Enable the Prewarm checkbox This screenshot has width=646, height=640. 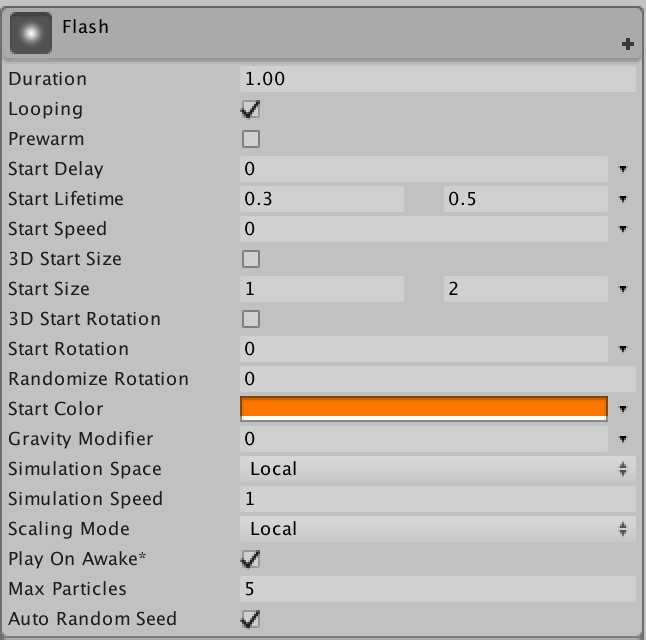251,139
